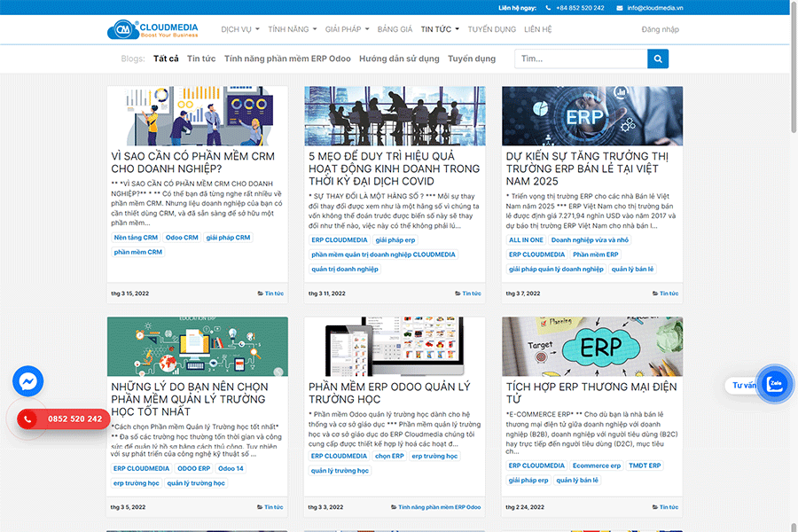798x532 pixels.
Task: Click the Tư vấn consultation label
Action: coord(744,386)
